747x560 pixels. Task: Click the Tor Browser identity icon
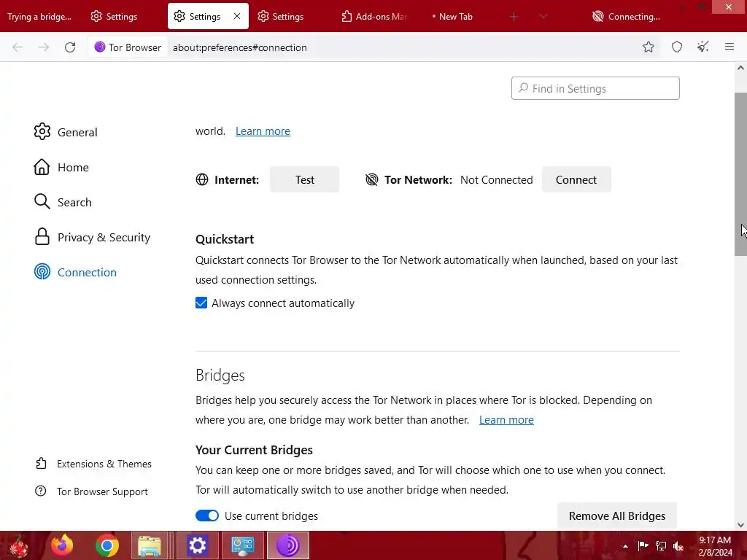click(x=128, y=47)
